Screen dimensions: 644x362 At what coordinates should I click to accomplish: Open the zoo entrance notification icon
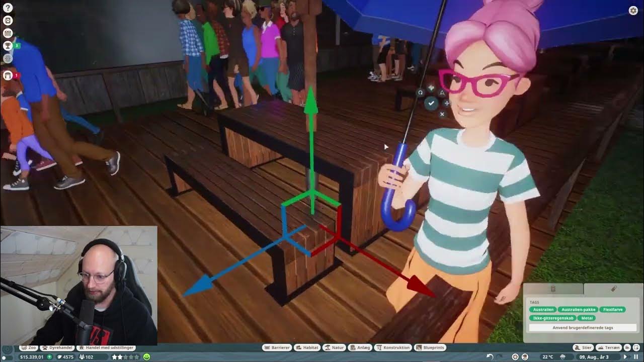click(x=8, y=76)
